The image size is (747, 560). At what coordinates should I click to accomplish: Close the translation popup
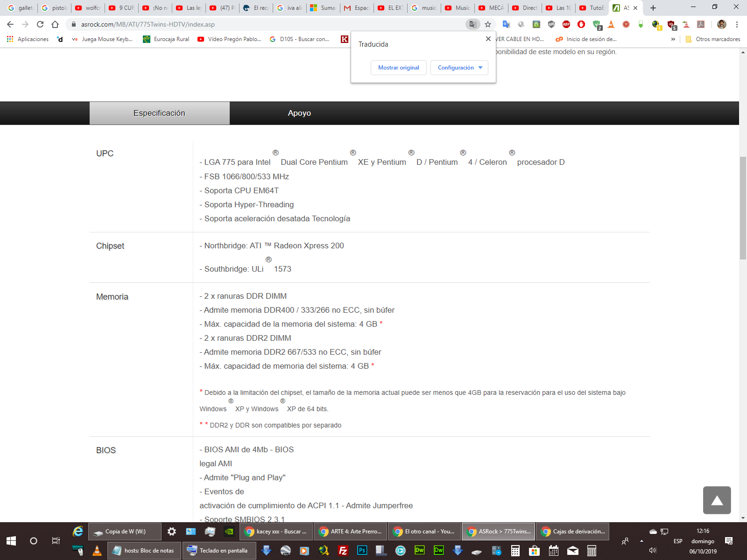(x=488, y=39)
